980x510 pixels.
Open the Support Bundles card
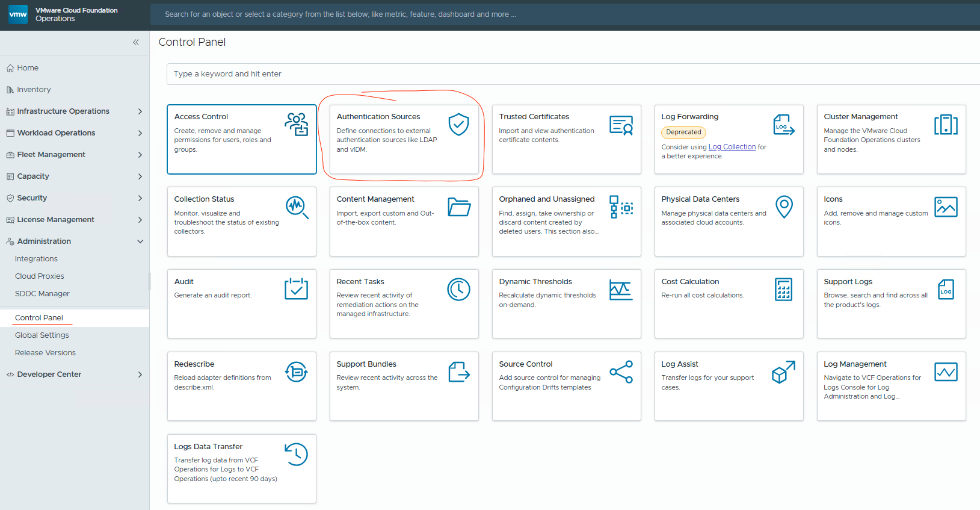[404, 386]
